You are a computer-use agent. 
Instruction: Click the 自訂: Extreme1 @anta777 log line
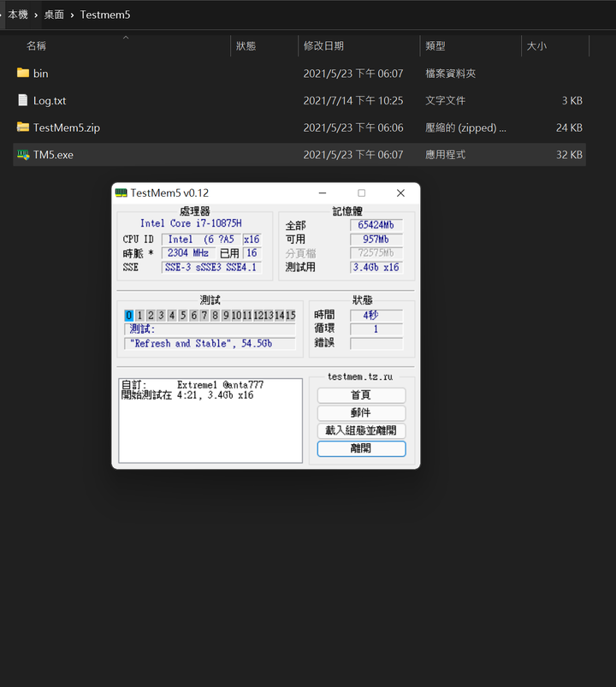click(192, 385)
